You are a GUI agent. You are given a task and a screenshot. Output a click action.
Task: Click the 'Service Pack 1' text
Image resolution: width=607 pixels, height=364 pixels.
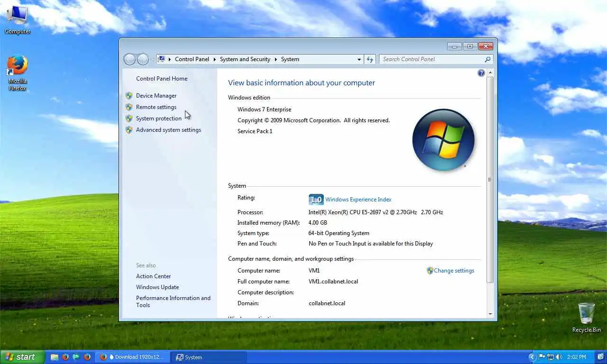(255, 131)
